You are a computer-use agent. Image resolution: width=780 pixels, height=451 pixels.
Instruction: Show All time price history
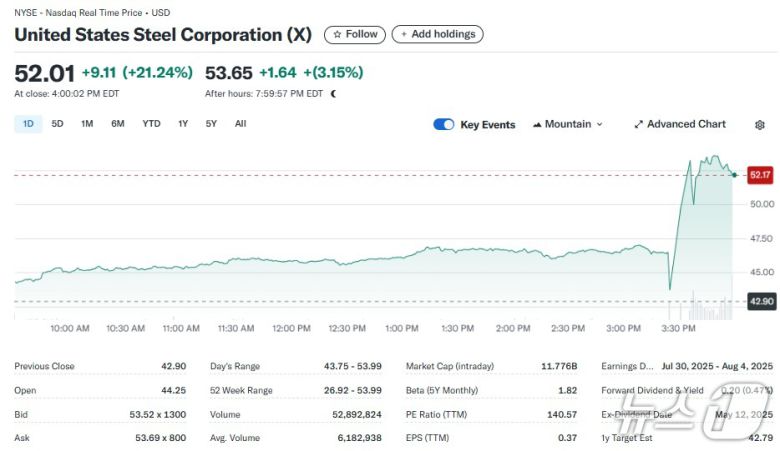(x=240, y=124)
